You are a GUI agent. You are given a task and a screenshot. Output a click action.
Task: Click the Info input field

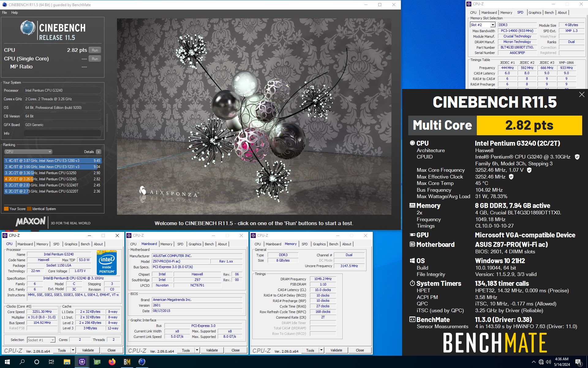pyautogui.click(x=62, y=133)
